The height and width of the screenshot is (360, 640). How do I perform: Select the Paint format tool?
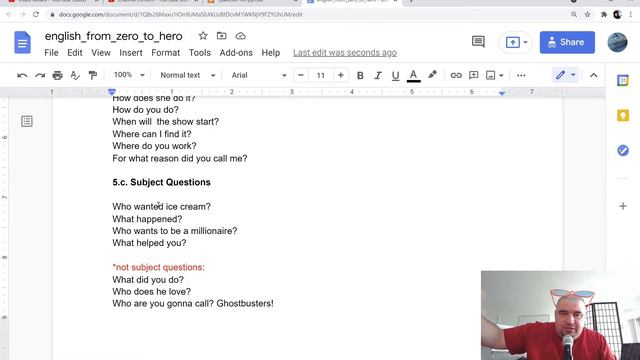pyautogui.click(x=93, y=76)
